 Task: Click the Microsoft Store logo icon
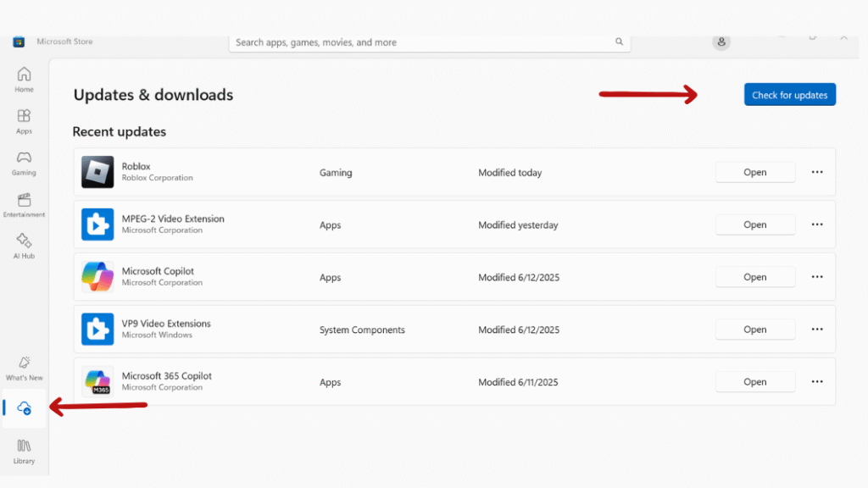(x=19, y=42)
